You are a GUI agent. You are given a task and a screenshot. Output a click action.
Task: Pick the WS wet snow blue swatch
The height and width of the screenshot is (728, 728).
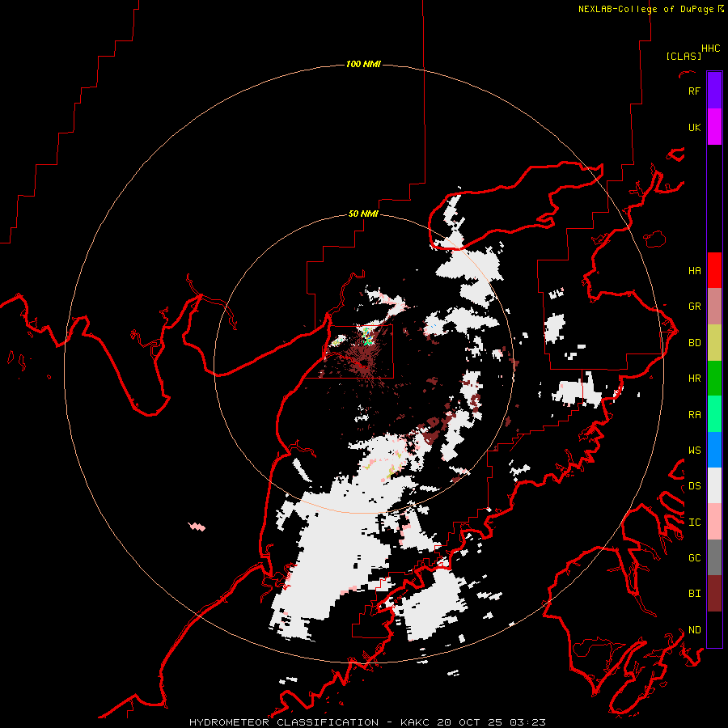[714, 450]
